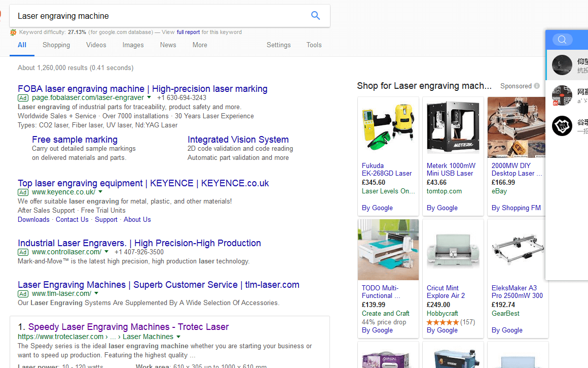Click the Sponsored info icon

click(537, 86)
